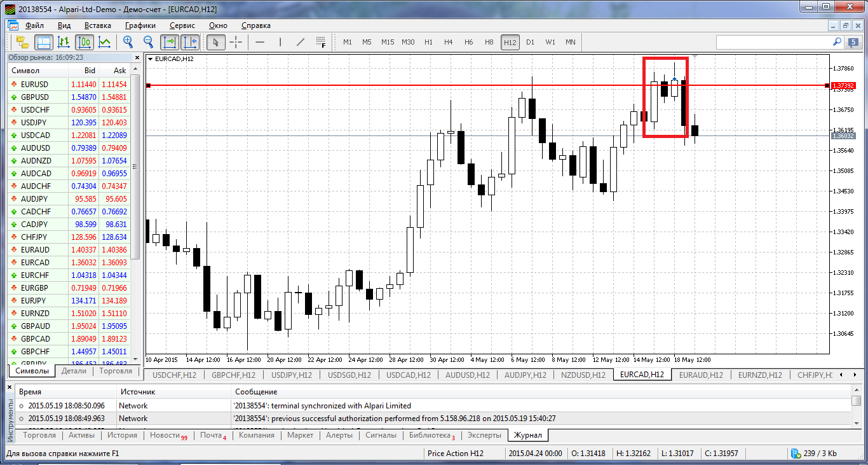The width and height of the screenshot is (868, 465).
Task: Select USDJPY symbol in Market Watch
Action: [34, 122]
